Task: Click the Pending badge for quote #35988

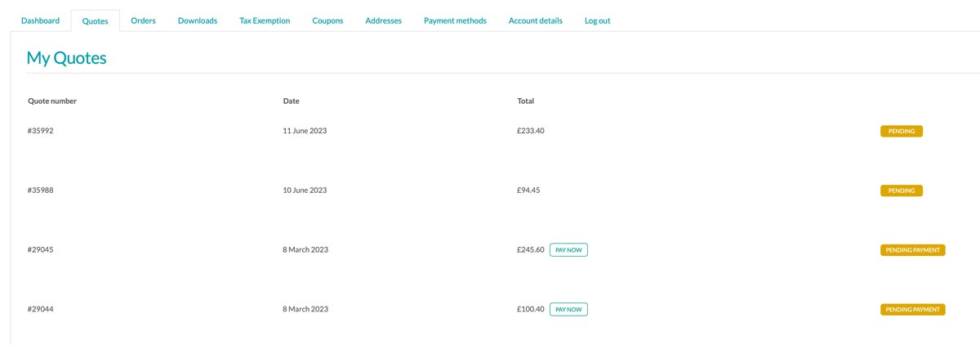Action: (x=901, y=190)
